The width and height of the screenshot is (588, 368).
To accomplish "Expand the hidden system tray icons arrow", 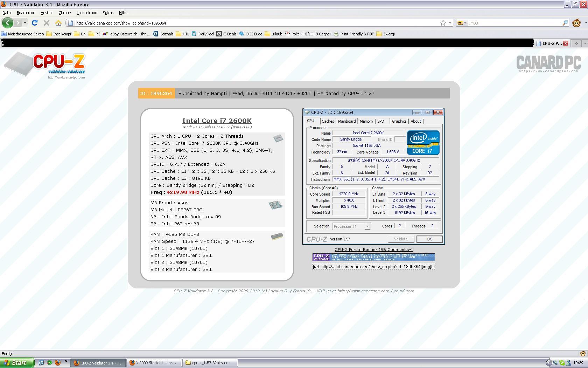I will coord(549,363).
